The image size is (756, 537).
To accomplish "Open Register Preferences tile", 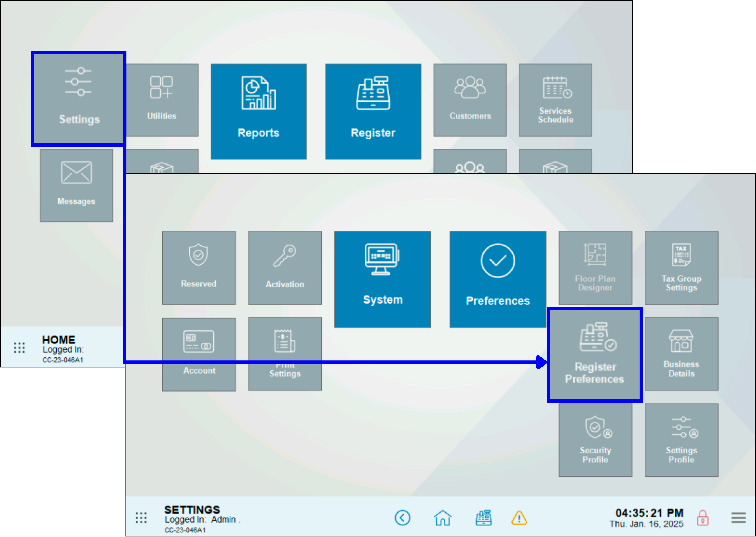I will (595, 355).
